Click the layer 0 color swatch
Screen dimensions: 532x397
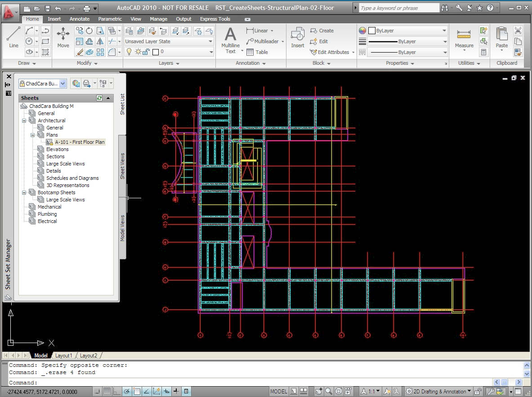(156, 52)
